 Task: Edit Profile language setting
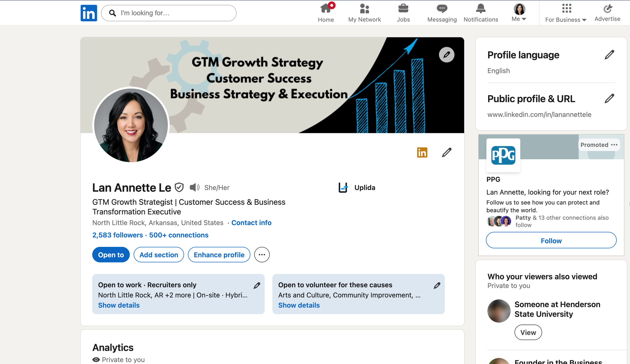[609, 55]
